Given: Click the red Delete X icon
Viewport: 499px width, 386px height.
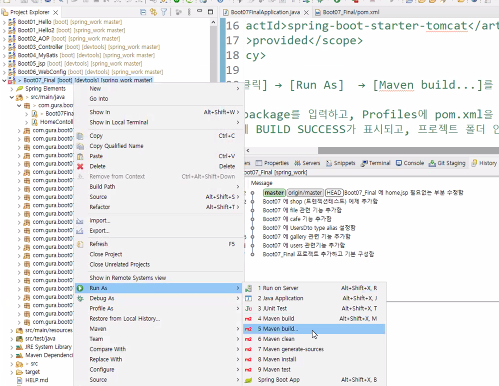Looking at the screenshot, I should click(x=80, y=166).
